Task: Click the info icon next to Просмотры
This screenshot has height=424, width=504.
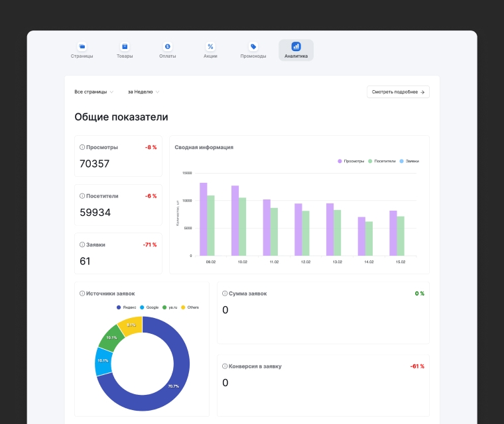Action: coord(82,147)
